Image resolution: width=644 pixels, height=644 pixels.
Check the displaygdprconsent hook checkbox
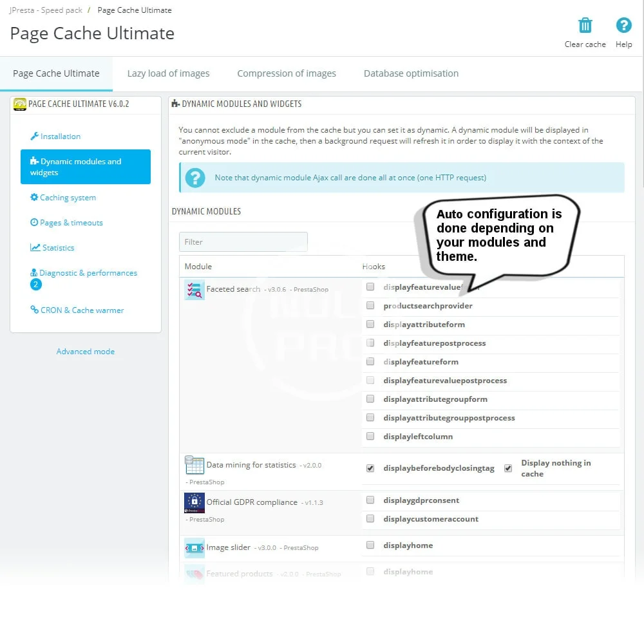370,500
